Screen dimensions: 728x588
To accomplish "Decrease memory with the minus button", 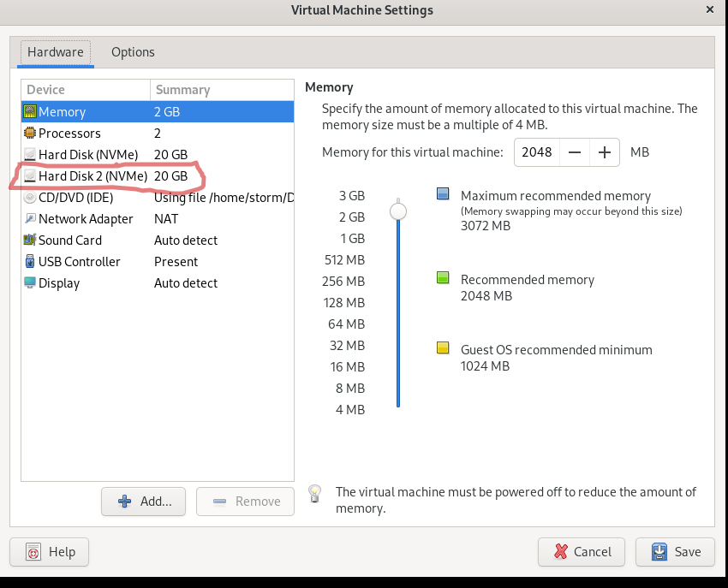I will coord(575,152).
